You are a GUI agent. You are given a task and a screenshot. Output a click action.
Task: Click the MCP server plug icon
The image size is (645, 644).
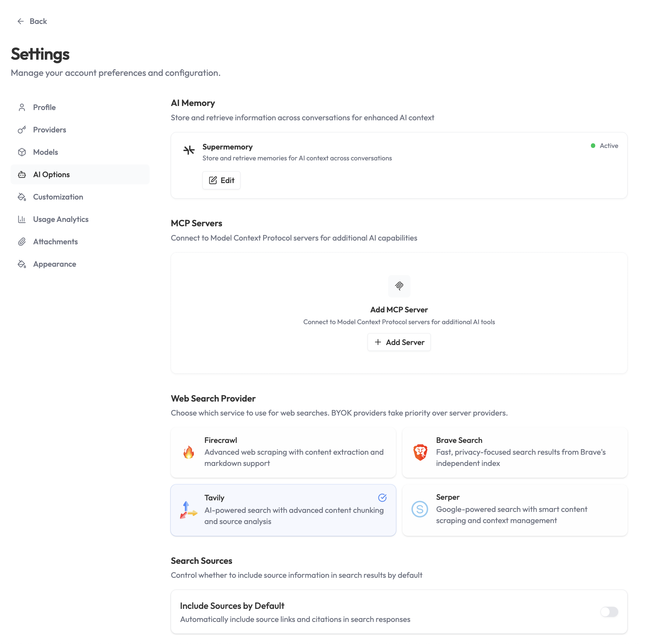click(x=399, y=286)
